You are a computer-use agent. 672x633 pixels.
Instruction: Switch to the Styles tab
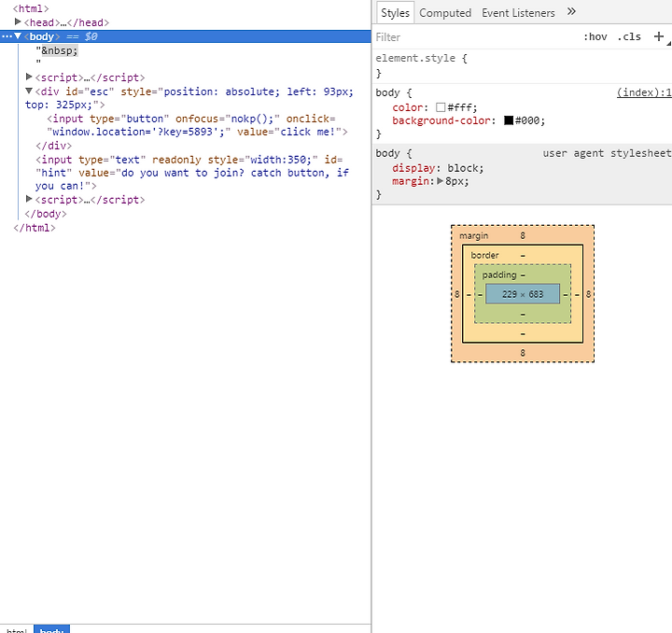click(x=395, y=13)
